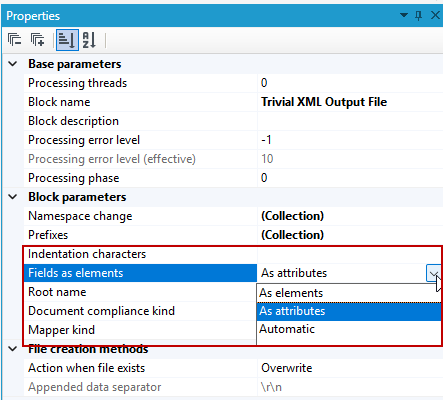Image resolution: width=443 pixels, height=400 pixels.
Task: Collapse the File creation methods section
Action: (x=13, y=349)
